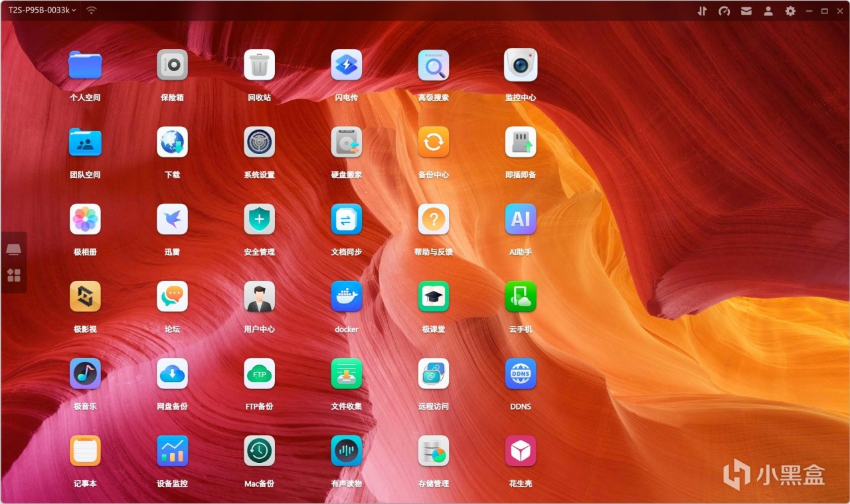Screen dimensions: 850x504
Task: Launch the 网盘备份 cloud drive backup
Action: 172,374
